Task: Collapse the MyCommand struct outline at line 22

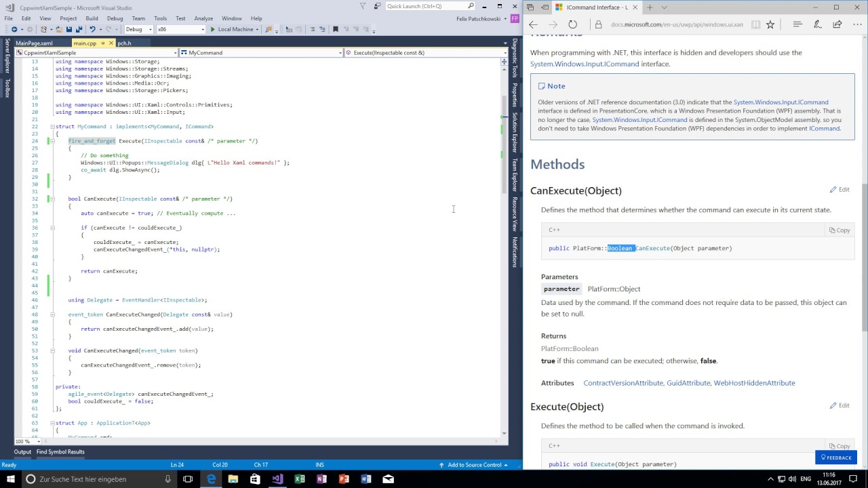Action: point(52,127)
